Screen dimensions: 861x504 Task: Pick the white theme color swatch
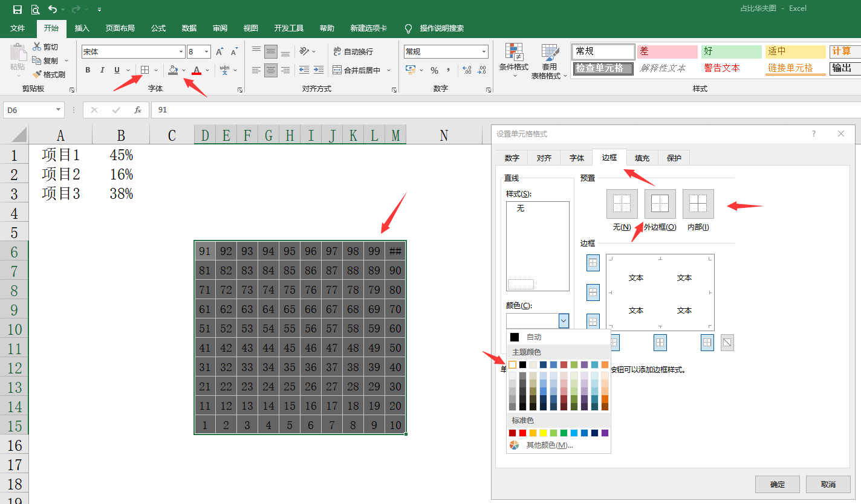click(x=512, y=364)
